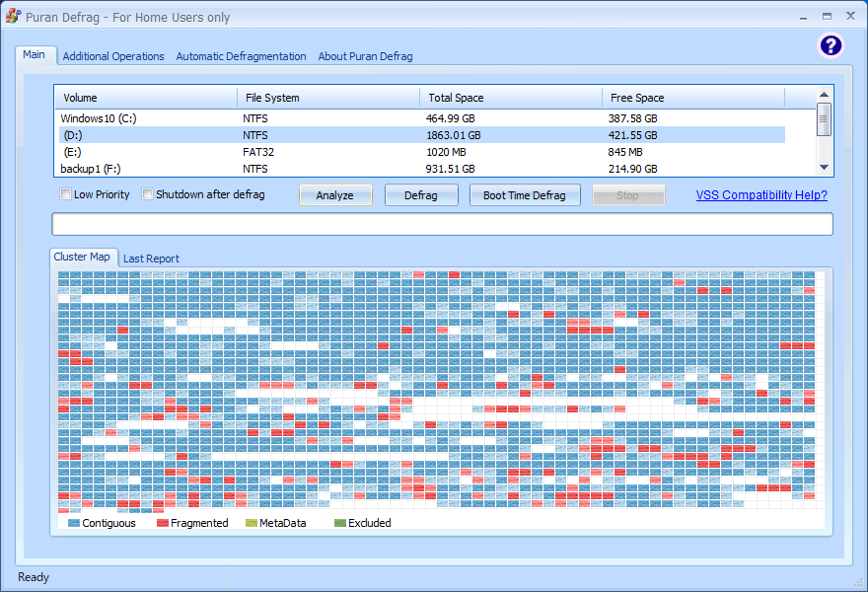Click the File System column header
This screenshot has width=868, height=592.
click(328, 98)
